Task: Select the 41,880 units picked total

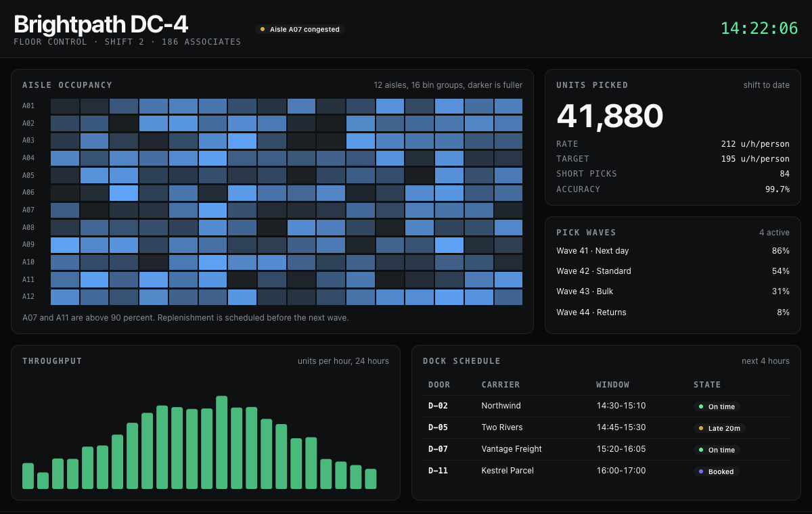Action: tap(610, 116)
